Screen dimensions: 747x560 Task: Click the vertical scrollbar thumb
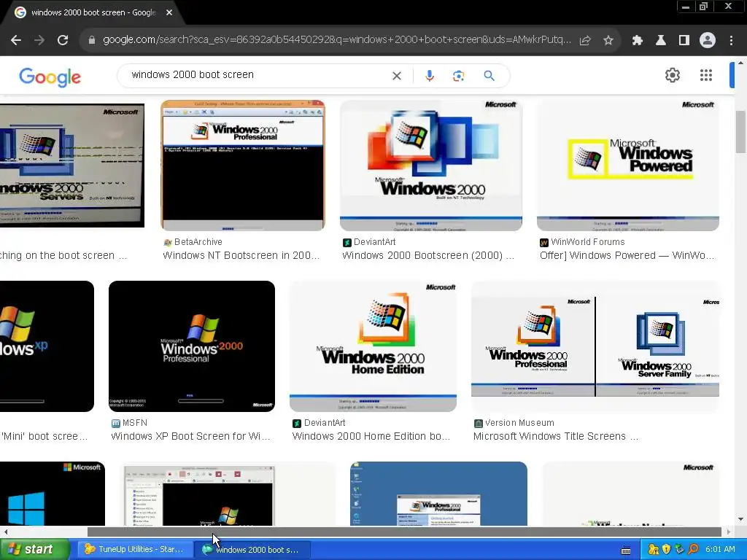740,132
